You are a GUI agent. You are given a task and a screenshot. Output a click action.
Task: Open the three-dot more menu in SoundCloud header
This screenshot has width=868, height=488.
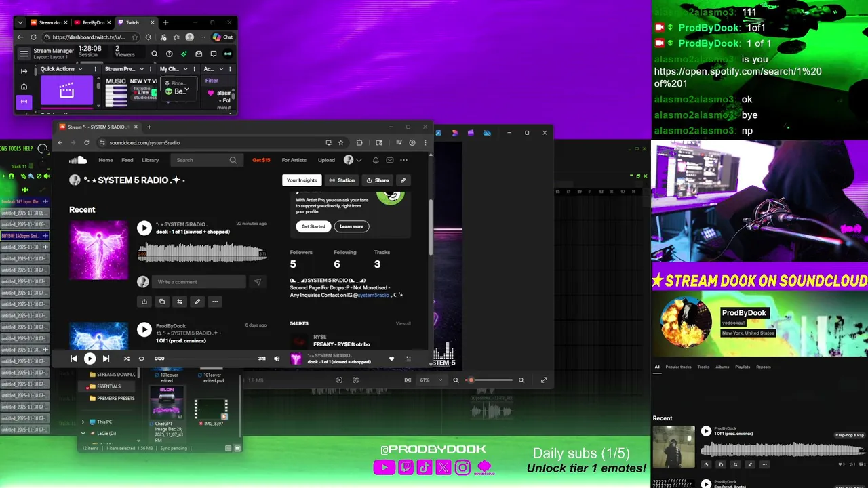[403, 160]
